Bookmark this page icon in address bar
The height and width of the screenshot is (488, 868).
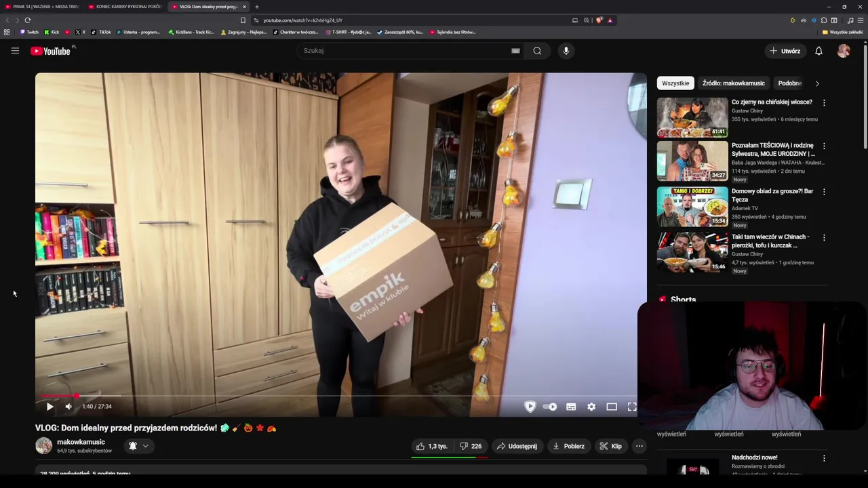tap(243, 20)
